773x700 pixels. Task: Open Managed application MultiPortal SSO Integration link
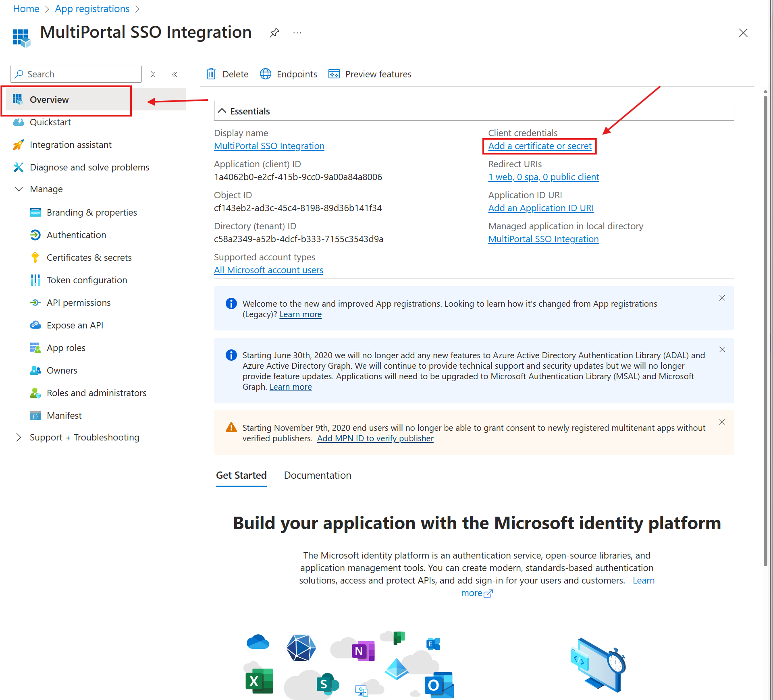(x=543, y=239)
